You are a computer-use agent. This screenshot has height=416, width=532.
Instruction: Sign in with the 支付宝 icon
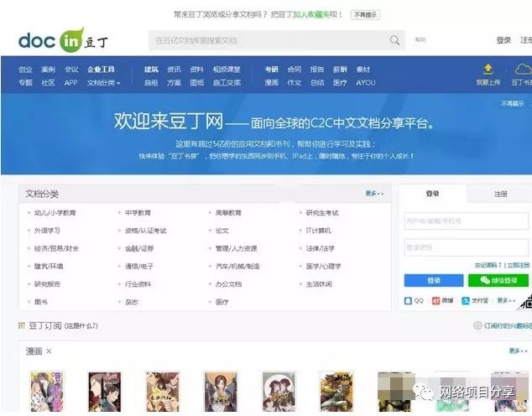[466, 300]
